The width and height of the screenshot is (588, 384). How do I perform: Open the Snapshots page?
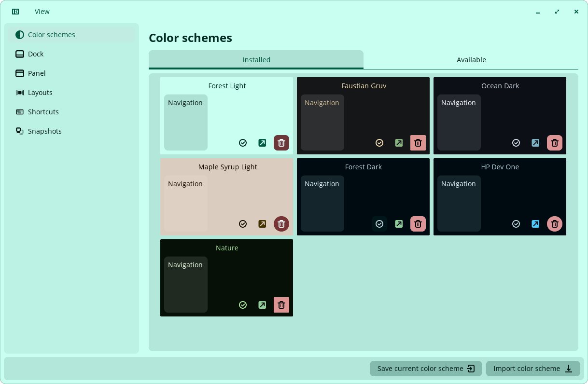tap(71, 131)
